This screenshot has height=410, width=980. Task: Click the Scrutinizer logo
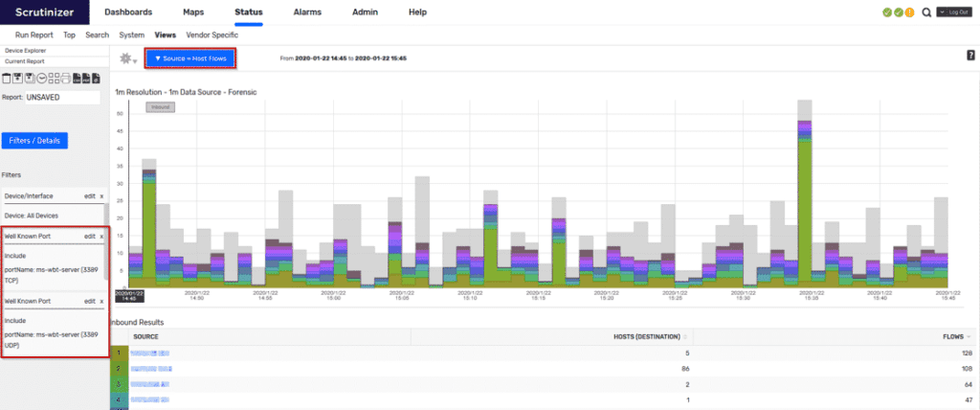pyautogui.click(x=44, y=11)
